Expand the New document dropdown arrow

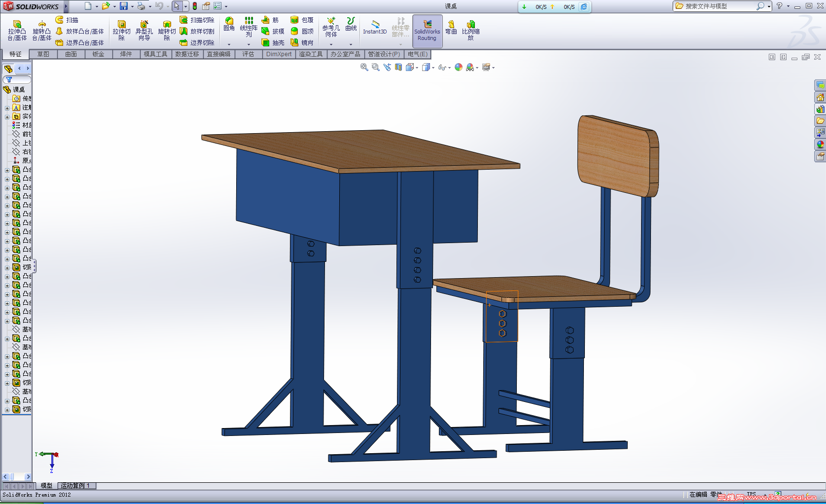97,6
